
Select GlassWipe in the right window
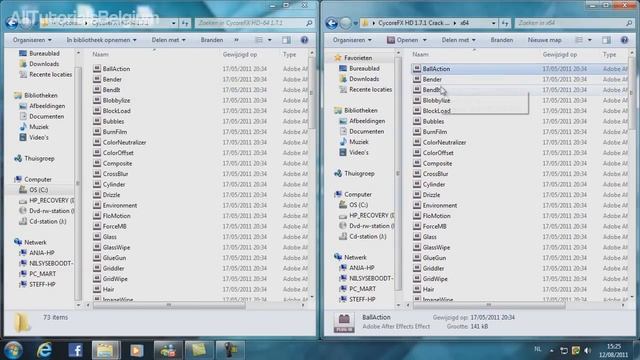[x=436, y=247]
